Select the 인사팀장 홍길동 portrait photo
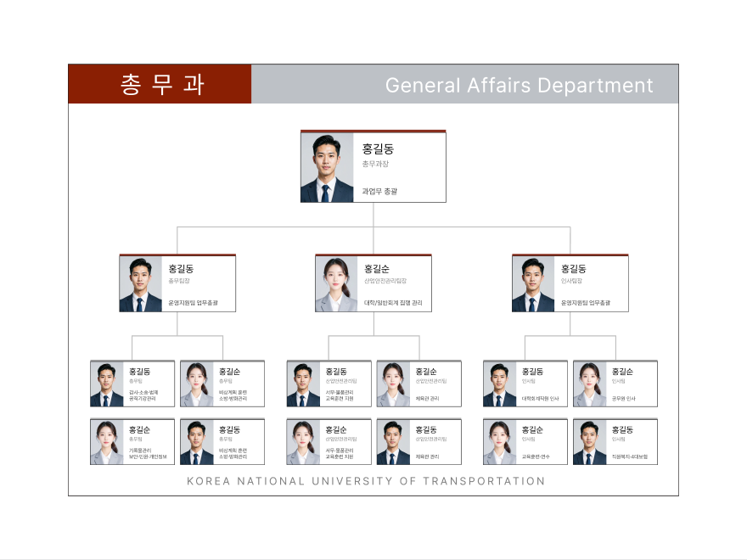Viewport: 747px width, 560px height. (x=533, y=284)
